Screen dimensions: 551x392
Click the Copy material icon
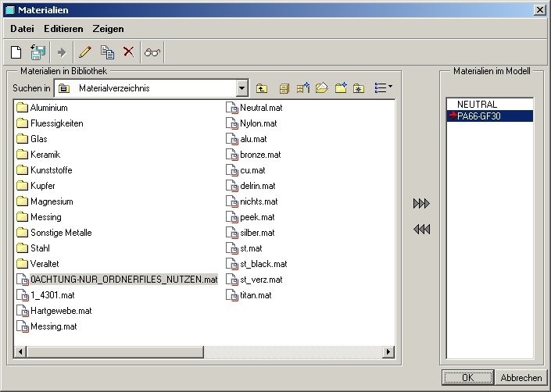click(x=107, y=52)
